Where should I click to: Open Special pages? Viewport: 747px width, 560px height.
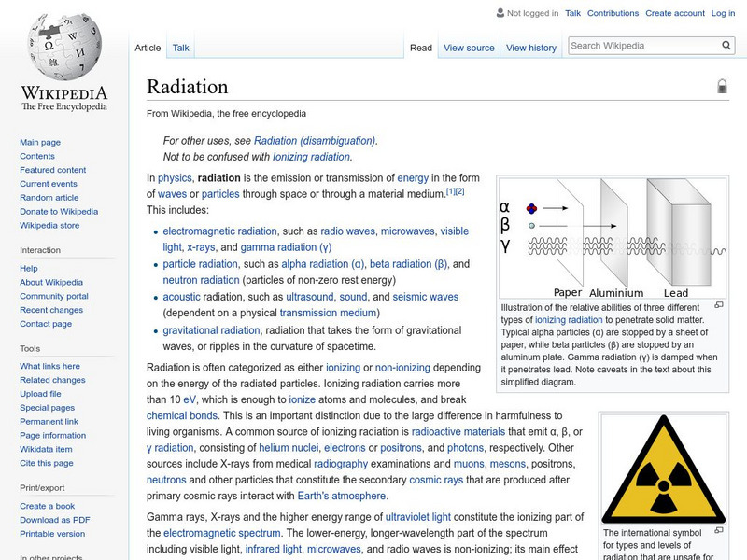click(48, 407)
